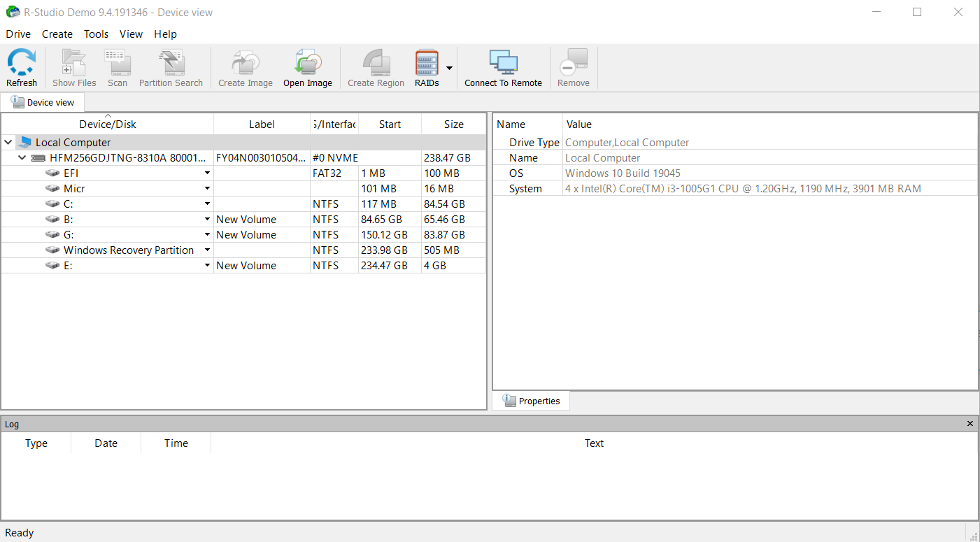This screenshot has height=542, width=980.
Task: Switch to the Device view tab
Action: tap(43, 102)
